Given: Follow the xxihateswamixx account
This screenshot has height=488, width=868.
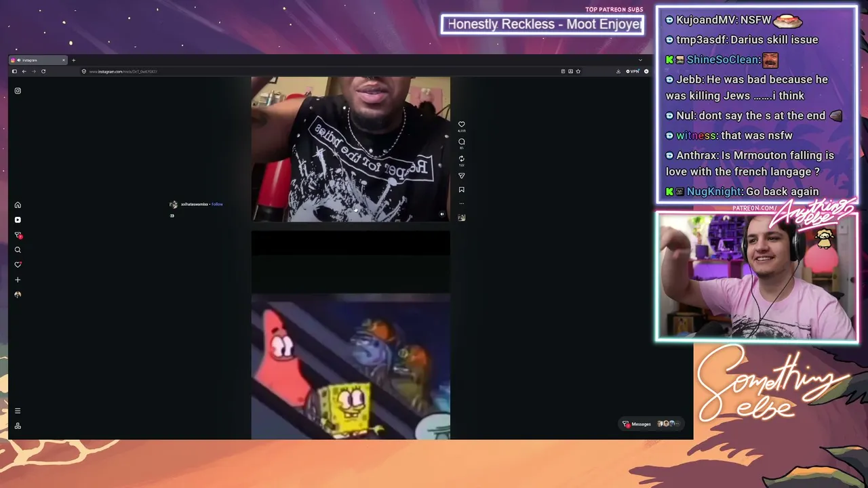Looking at the screenshot, I should click(x=217, y=204).
